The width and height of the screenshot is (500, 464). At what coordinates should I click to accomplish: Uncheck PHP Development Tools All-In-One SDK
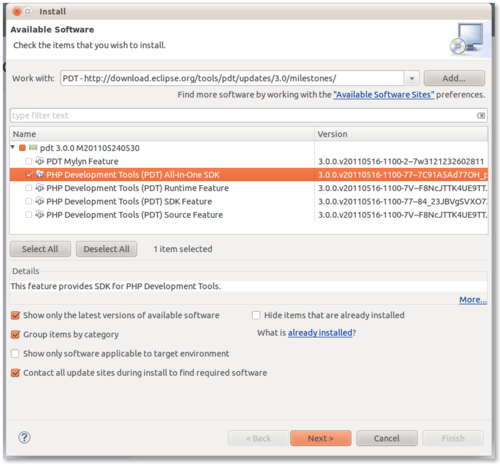29,174
